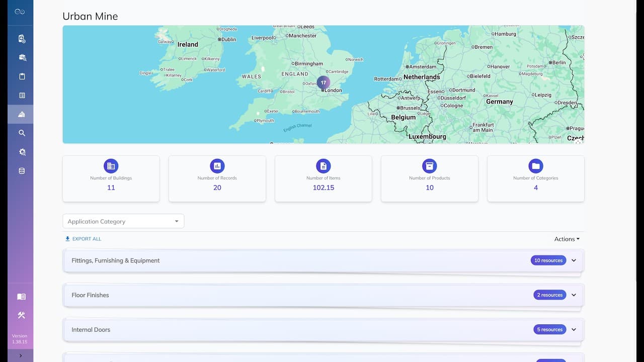
Task: Click the 5 resources badge
Action: click(x=550, y=330)
